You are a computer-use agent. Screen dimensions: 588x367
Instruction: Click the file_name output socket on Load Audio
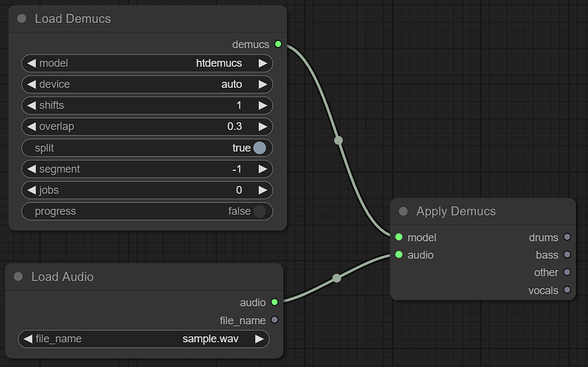coord(274,320)
